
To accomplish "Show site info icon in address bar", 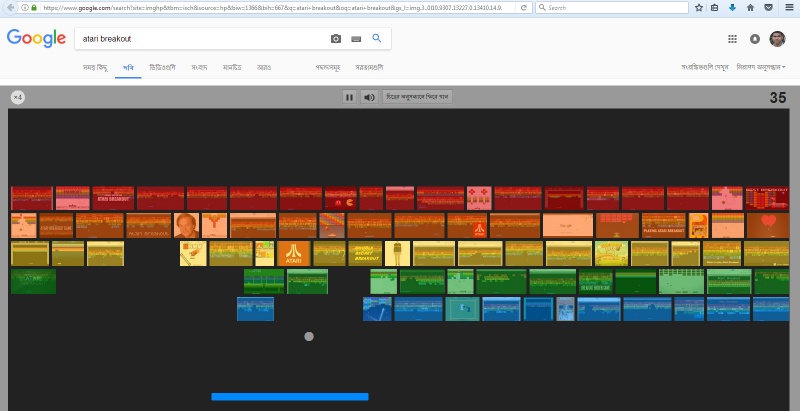I will pyautogui.click(x=25, y=8).
